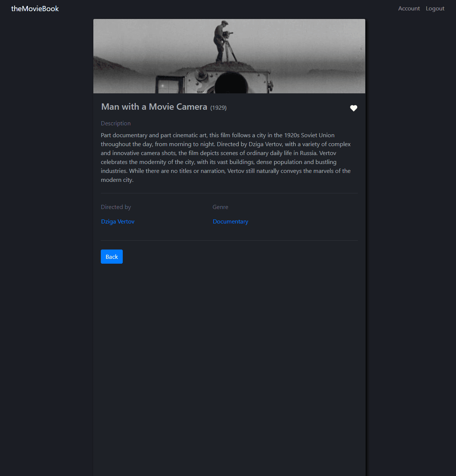Click the Genre label
Screen dimensions: 456x476
[221, 207]
